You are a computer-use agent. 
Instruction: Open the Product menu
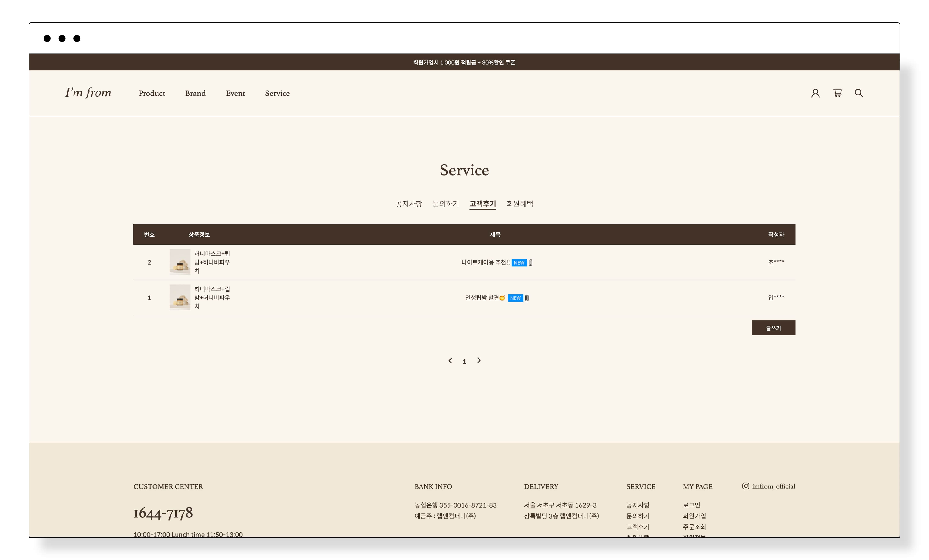(151, 93)
